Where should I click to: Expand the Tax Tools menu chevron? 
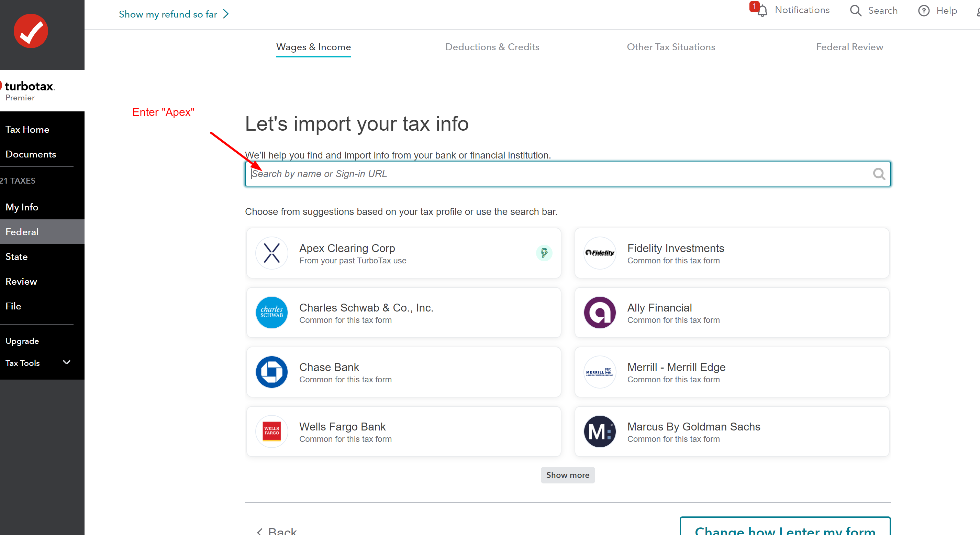pyautogui.click(x=67, y=362)
